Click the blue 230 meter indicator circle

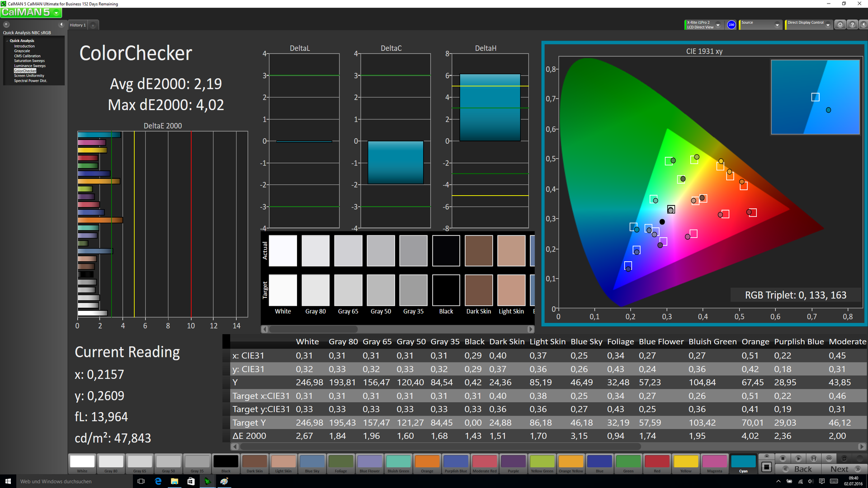731,25
